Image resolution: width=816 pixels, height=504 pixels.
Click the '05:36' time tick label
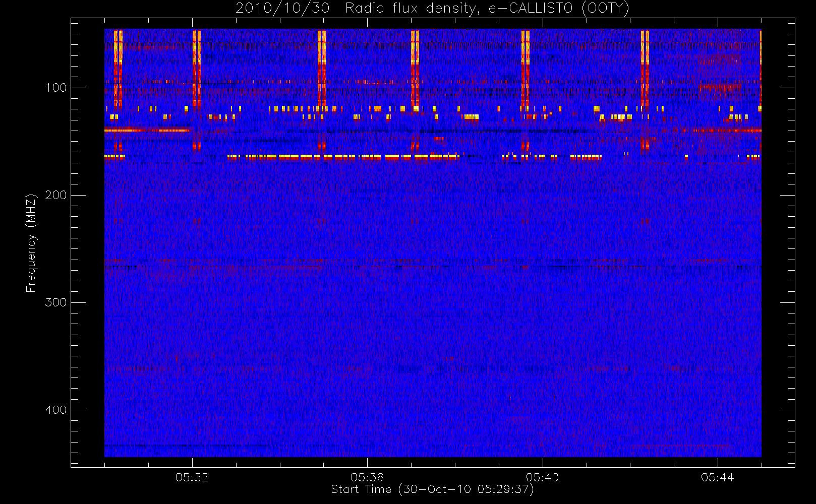(x=367, y=477)
